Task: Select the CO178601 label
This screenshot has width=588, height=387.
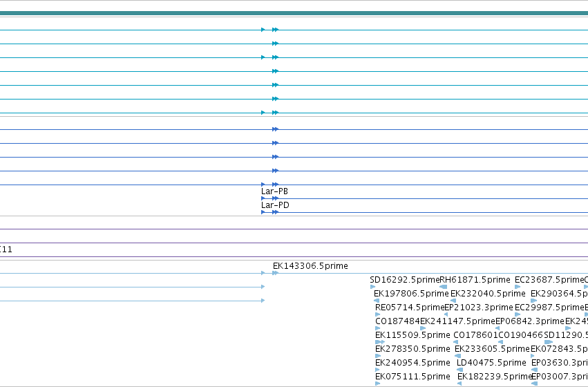Action: 475,335
